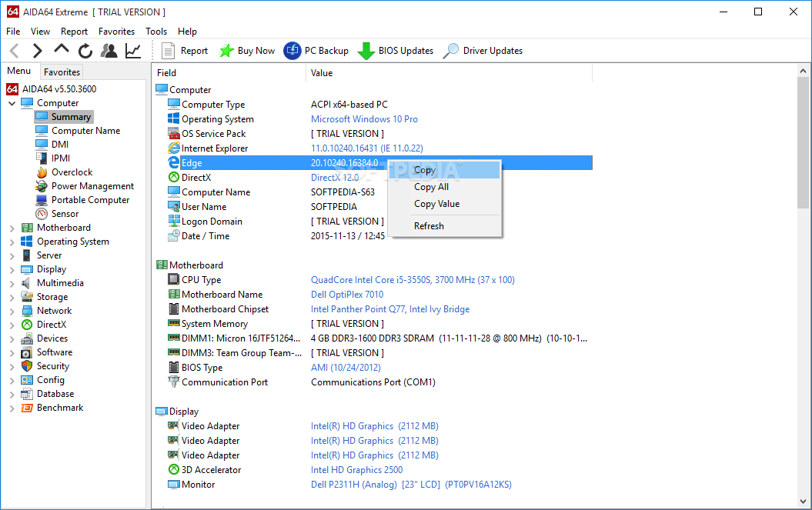Image resolution: width=812 pixels, height=510 pixels.
Task: Expand the Storage tree node
Action: click(x=12, y=297)
